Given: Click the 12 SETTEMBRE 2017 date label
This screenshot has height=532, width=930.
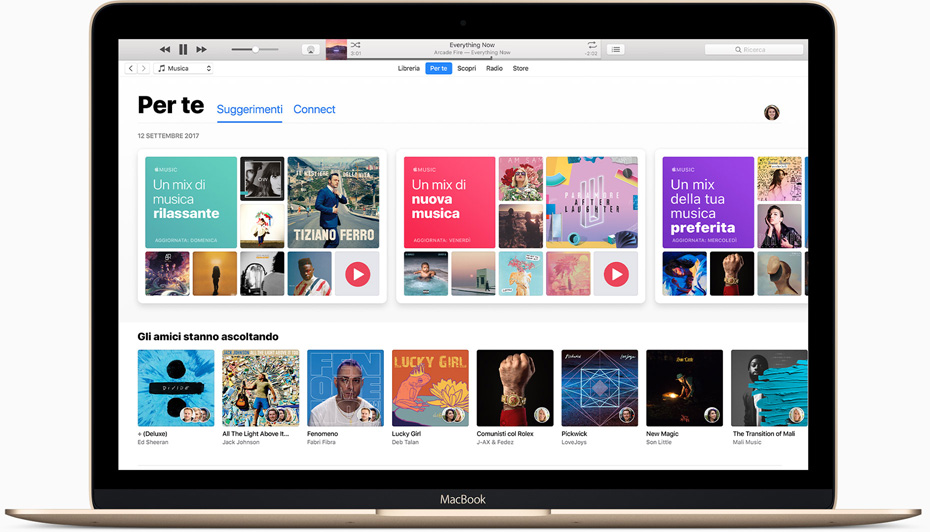Looking at the screenshot, I should click(x=168, y=136).
